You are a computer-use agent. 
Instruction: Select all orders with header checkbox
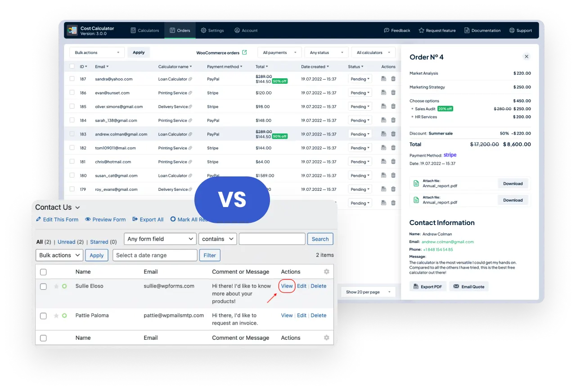tap(72, 67)
